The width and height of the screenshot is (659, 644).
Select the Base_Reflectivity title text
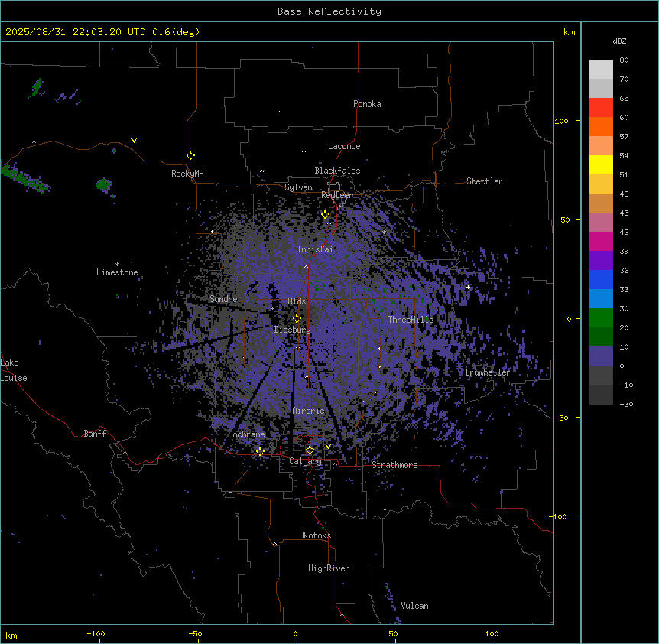[x=329, y=11]
